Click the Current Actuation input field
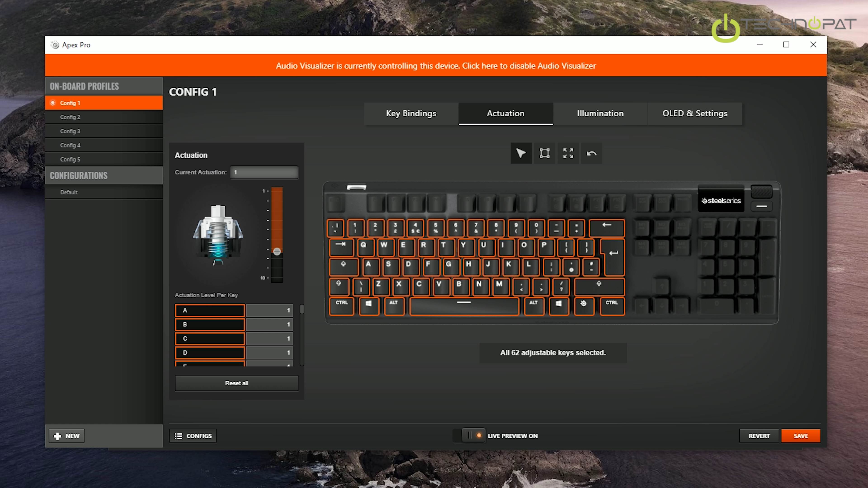This screenshot has height=488, width=868. [264, 172]
